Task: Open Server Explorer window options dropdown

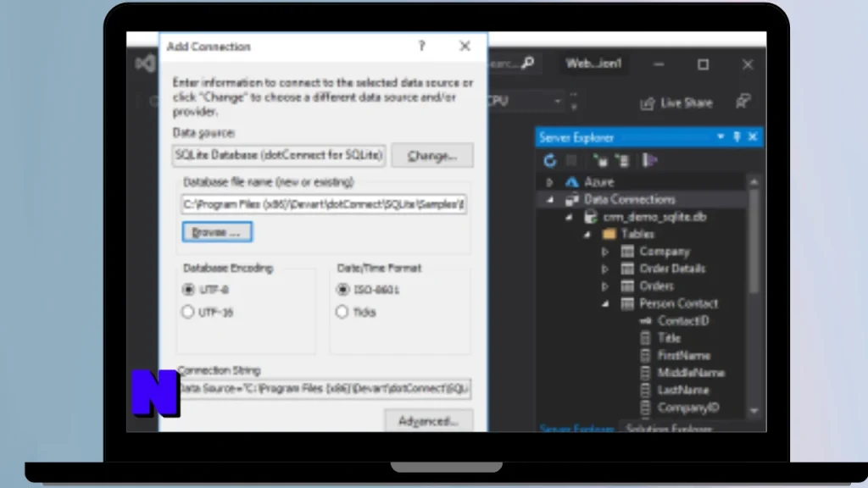Action: click(721, 136)
